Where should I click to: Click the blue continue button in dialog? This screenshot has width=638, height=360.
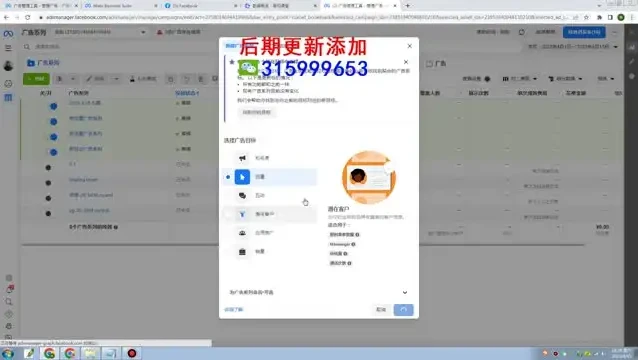point(403,310)
